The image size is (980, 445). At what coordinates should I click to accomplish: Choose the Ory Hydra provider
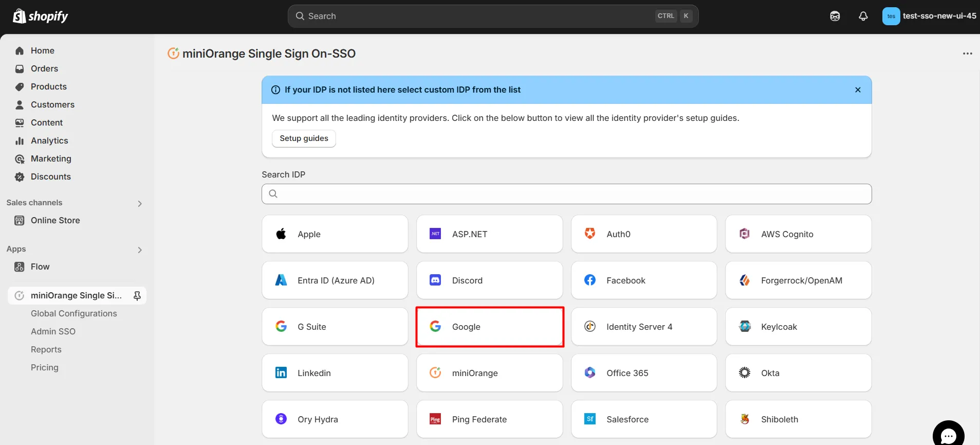[335, 419]
